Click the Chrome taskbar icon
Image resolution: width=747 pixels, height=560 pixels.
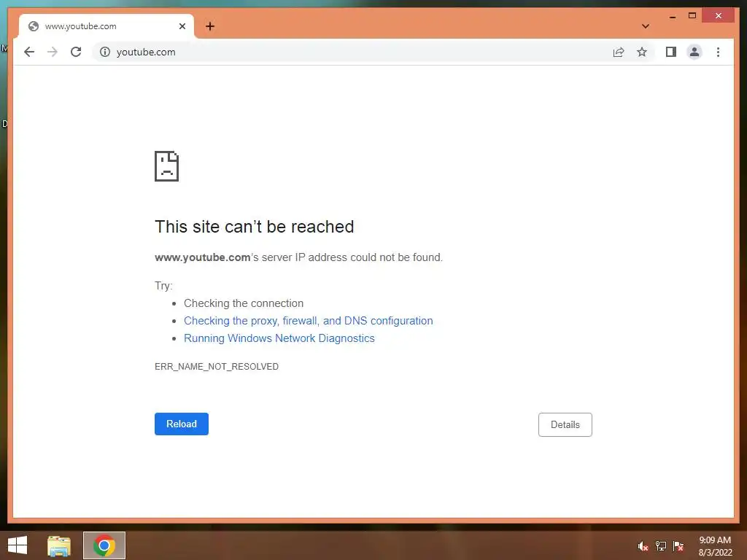104,545
